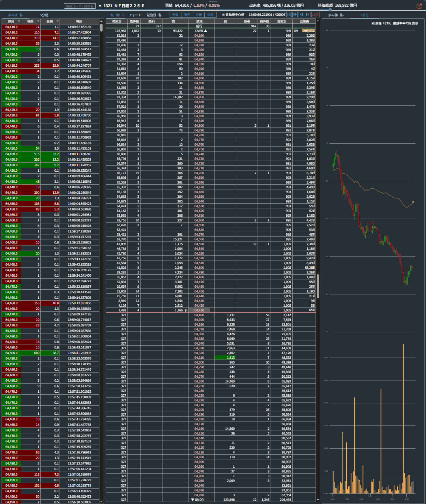The height and width of the screenshot is (504, 426).
Task: Switch playback to LIVE mode
Action: pos(315,15)
